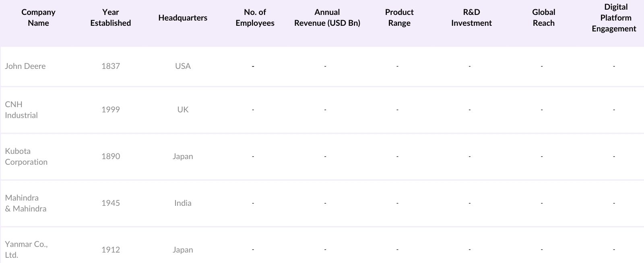Click the Kubota Corporation company cell
This screenshot has width=644, height=263.
click(26, 156)
